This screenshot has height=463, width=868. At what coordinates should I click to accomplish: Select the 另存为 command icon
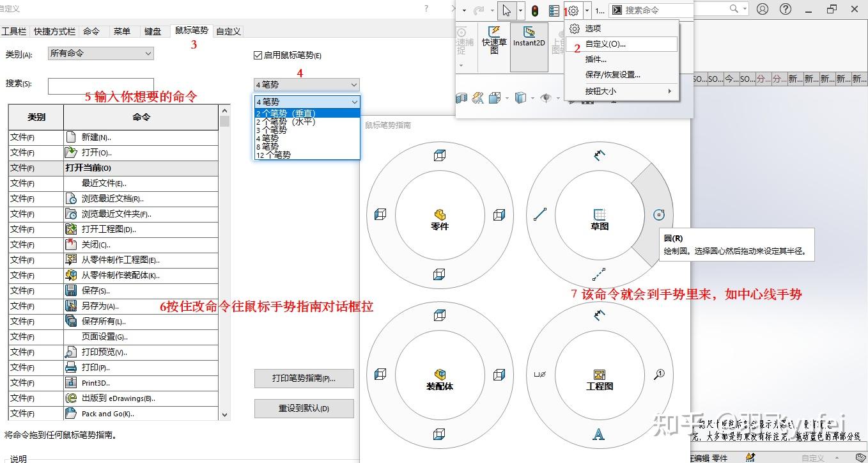[71, 306]
